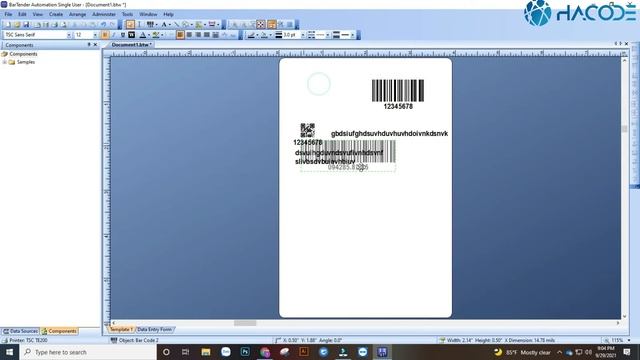640x360 pixels.
Task: Open the font size dropdown
Action: [95, 35]
